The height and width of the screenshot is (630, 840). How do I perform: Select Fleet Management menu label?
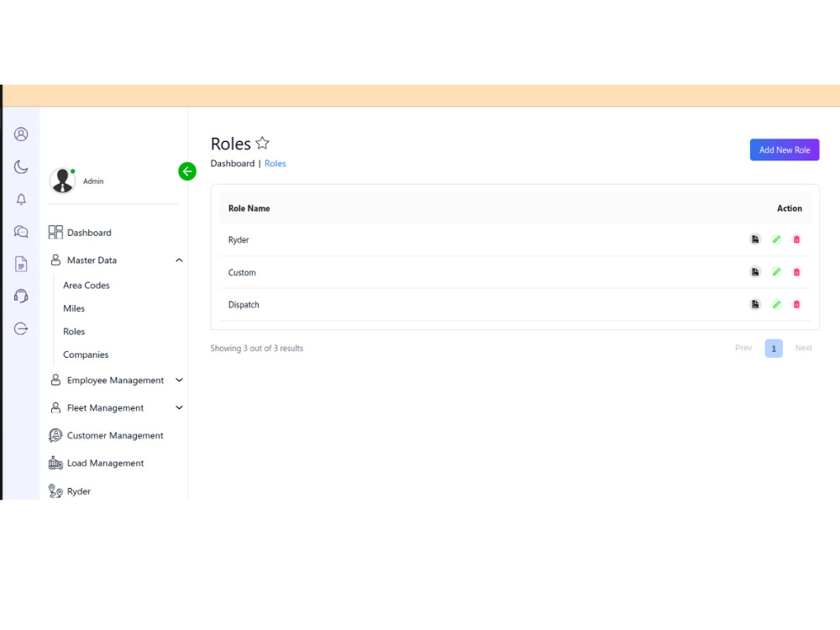coord(105,408)
